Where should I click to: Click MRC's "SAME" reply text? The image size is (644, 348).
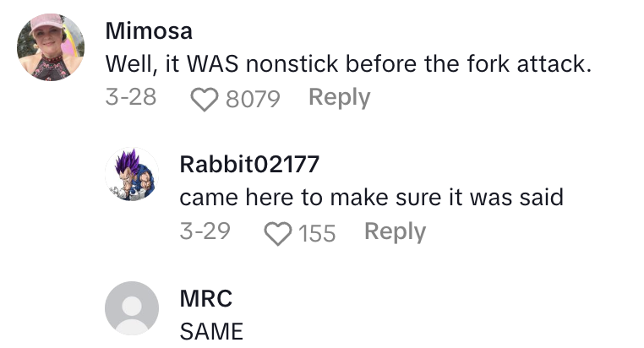[x=211, y=331]
